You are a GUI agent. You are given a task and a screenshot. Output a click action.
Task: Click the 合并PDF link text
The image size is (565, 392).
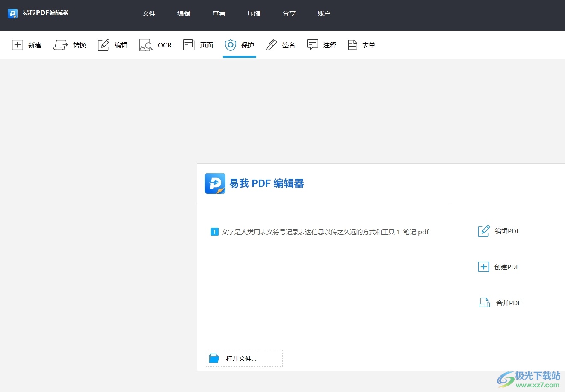pos(509,303)
